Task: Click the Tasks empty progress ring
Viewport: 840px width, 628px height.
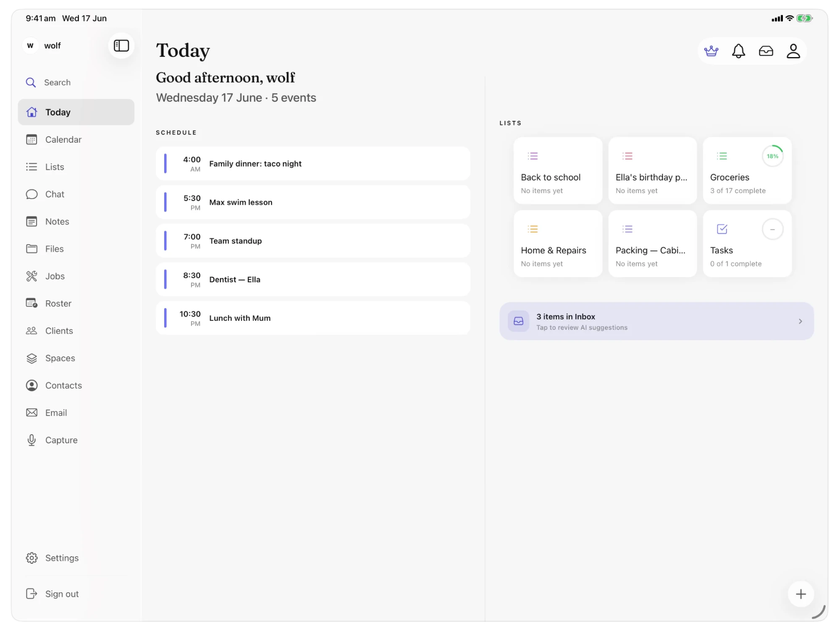Action: tap(772, 229)
